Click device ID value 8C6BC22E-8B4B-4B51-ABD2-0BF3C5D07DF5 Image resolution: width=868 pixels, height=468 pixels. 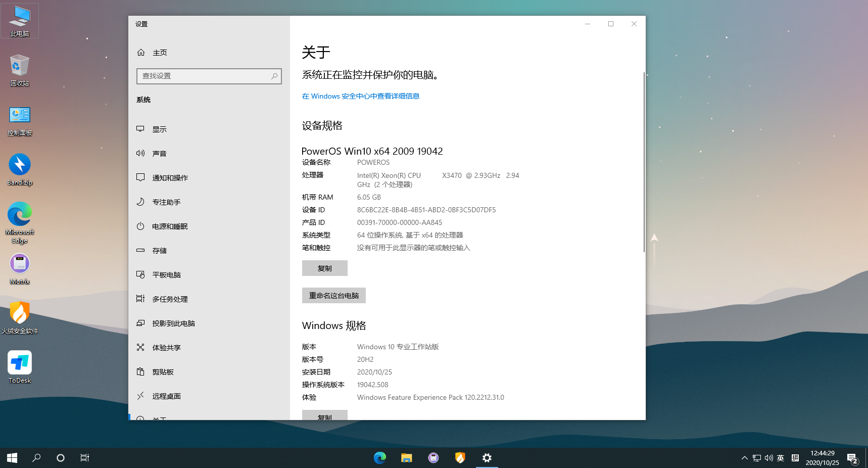[426, 210]
